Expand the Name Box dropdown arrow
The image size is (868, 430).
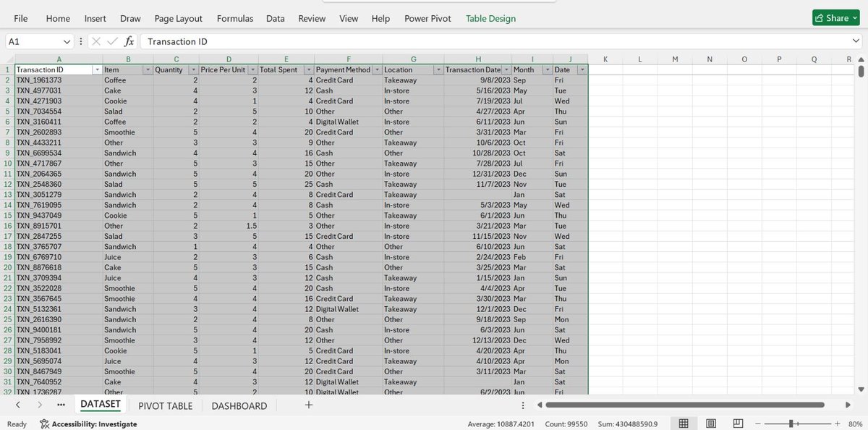click(67, 42)
